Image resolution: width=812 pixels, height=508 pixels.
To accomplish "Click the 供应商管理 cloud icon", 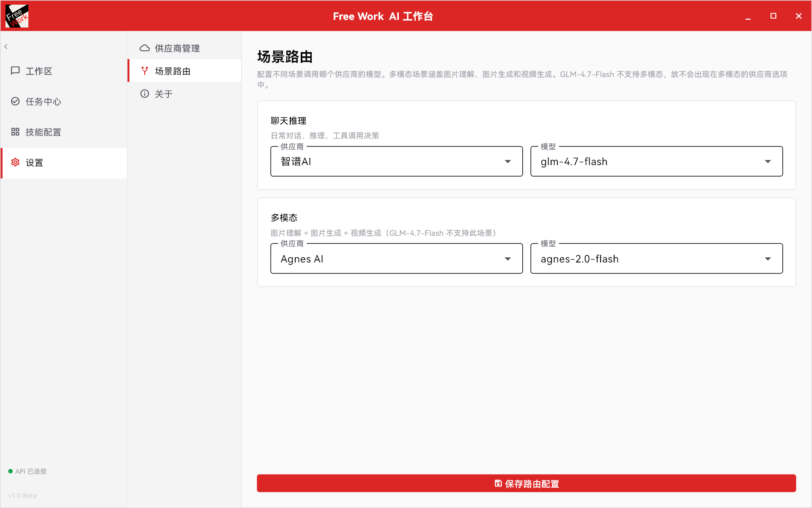I will [x=145, y=48].
